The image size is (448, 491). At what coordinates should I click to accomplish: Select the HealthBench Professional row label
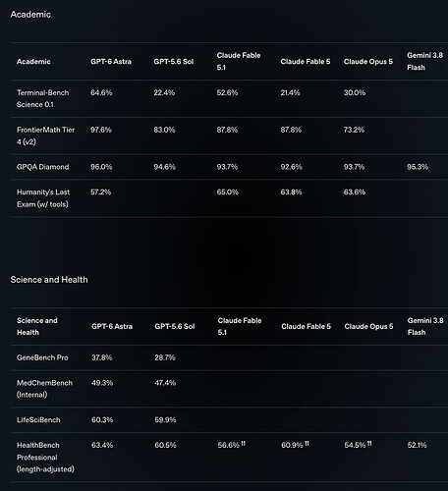(x=45, y=458)
